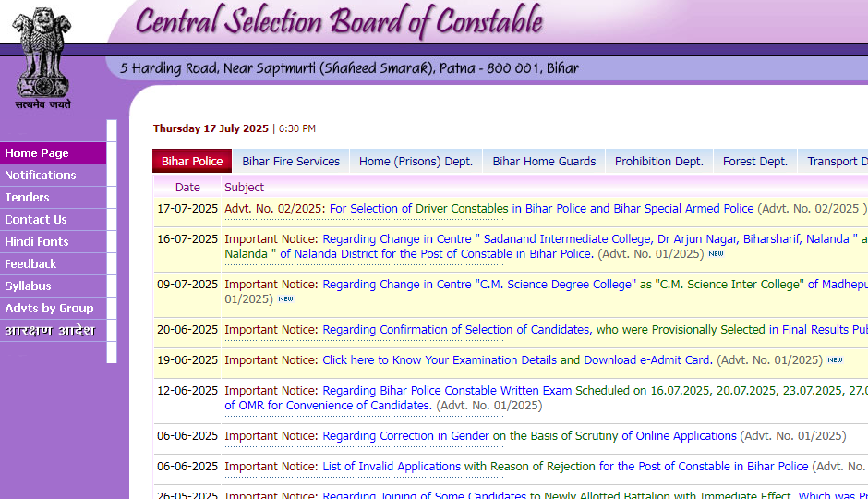The width and height of the screenshot is (868, 499).
Task: Open Advts by Group
Action: pyautogui.click(x=49, y=309)
